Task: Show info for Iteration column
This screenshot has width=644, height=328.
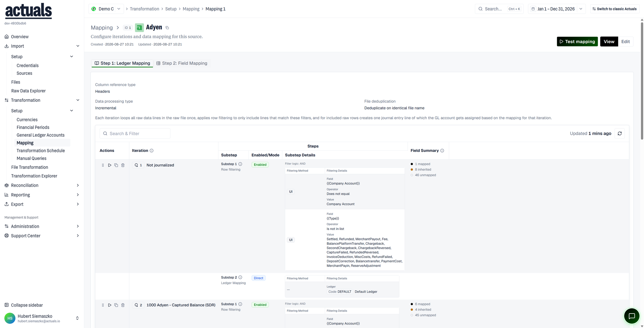Action: click(x=152, y=150)
